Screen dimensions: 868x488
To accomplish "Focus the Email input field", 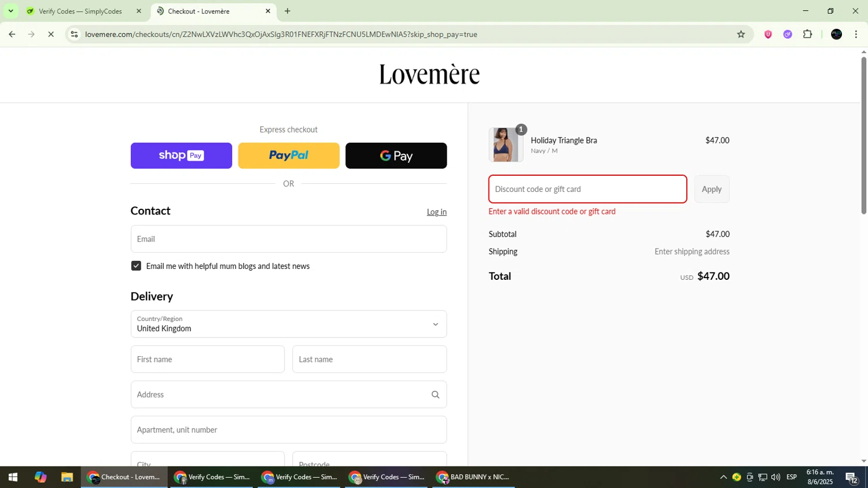I will pyautogui.click(x=289, y=239).
